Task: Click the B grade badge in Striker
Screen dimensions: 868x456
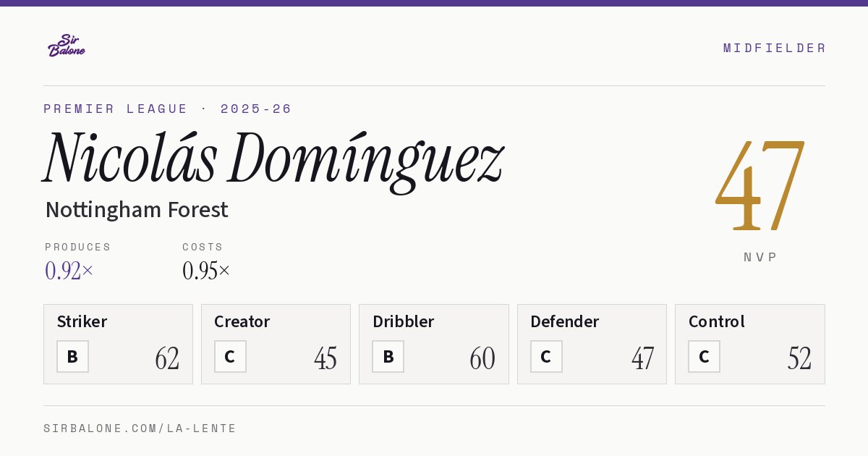Action: [72, 356]
